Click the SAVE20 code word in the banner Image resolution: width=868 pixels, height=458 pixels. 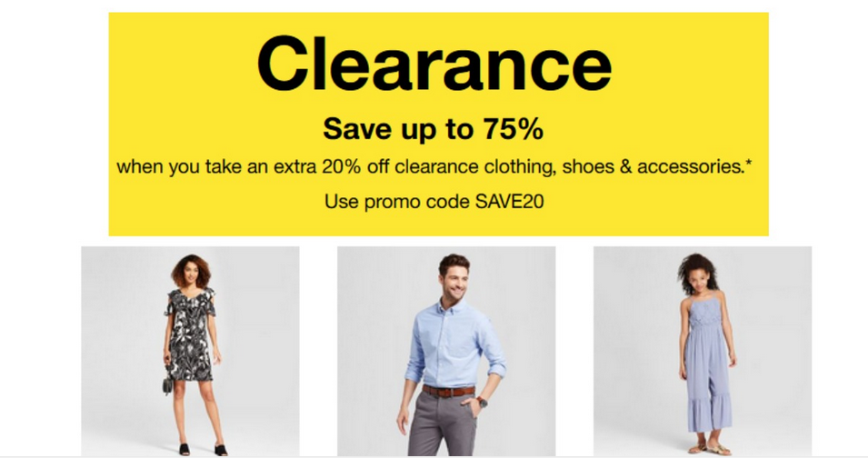tap(509, 202)
